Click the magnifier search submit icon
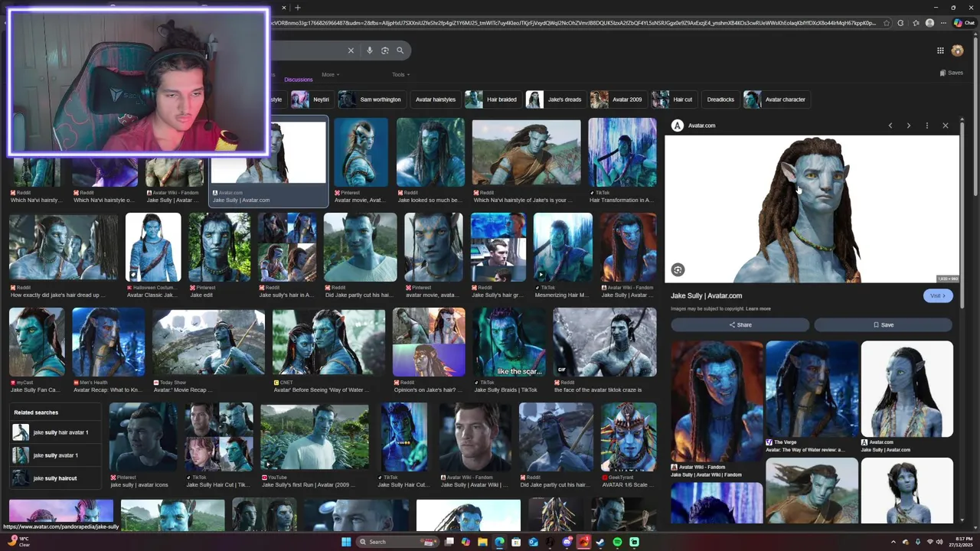This screenshot has width=980, height=551. pyautogui.click(x=400, y=51)
